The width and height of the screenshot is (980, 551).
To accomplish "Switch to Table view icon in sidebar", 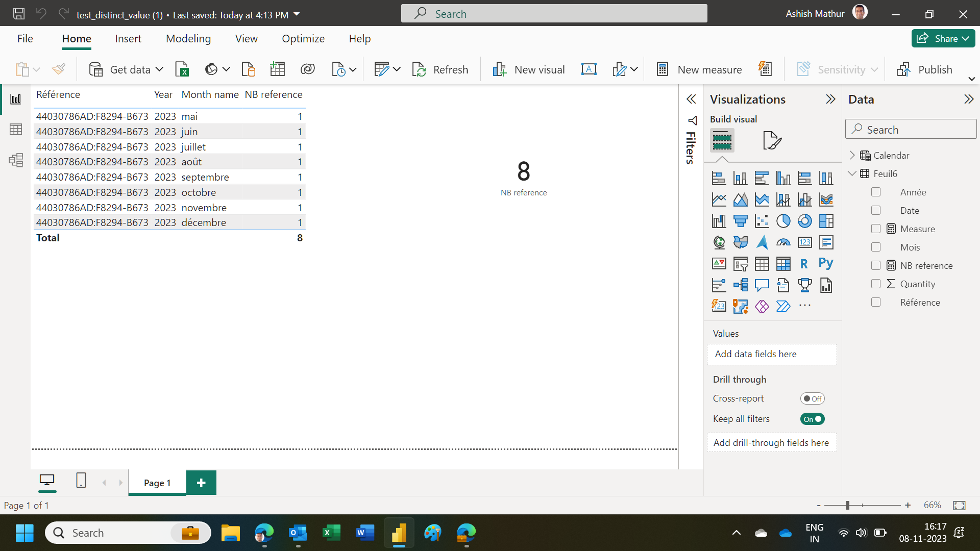I will tap(16, 130).
